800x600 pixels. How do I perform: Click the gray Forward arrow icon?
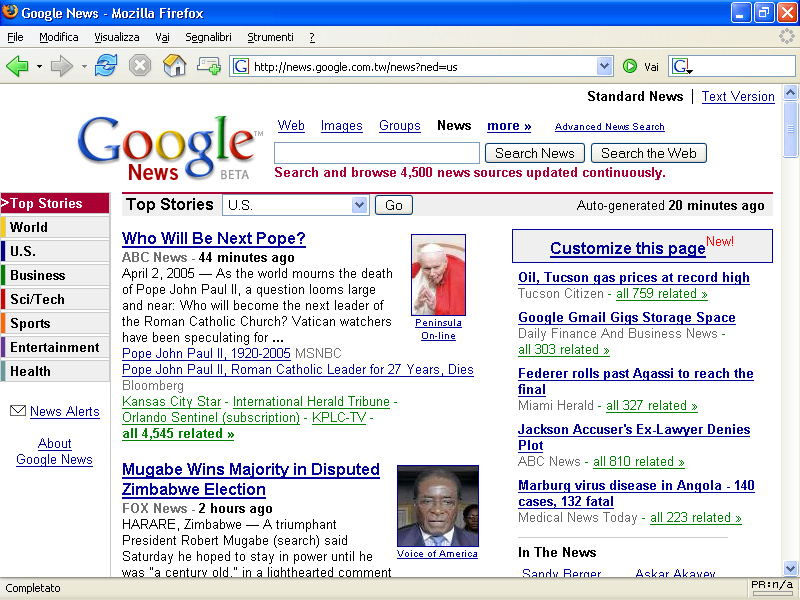[62, 66]
